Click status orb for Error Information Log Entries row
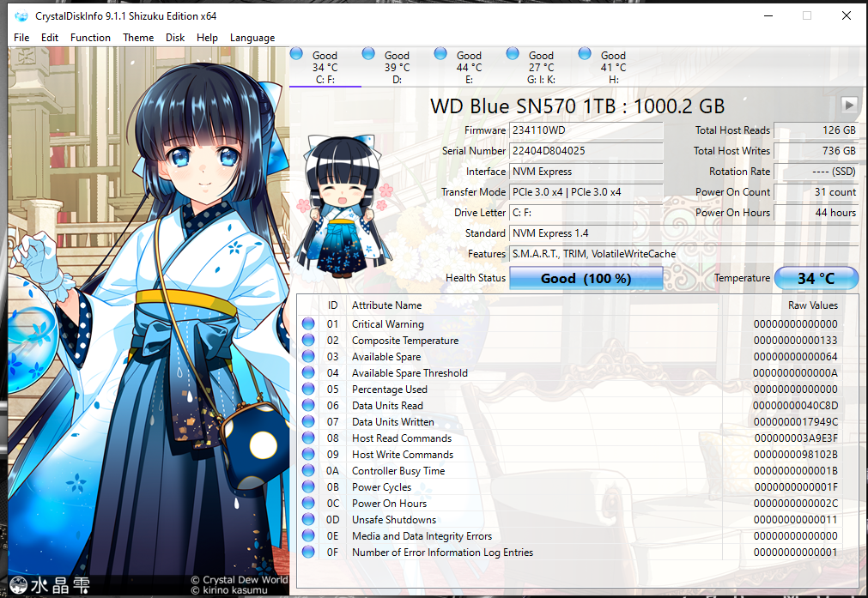Screen dimensions: 868x598 (308, 552)
